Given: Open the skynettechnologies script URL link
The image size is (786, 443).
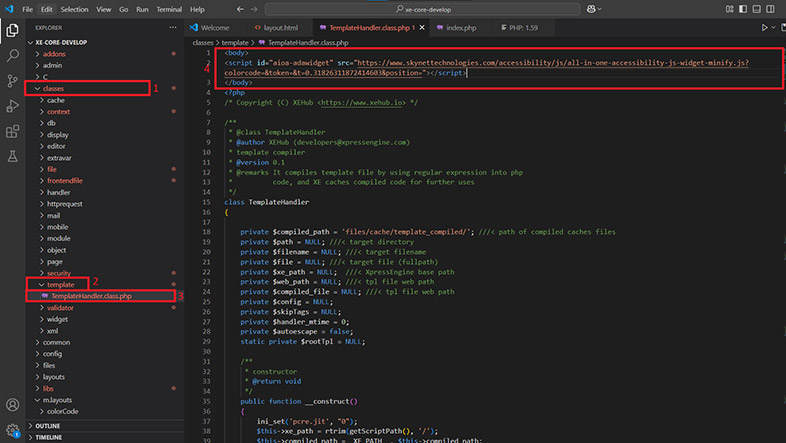Looking at the screenshot, I should (552, 63).
